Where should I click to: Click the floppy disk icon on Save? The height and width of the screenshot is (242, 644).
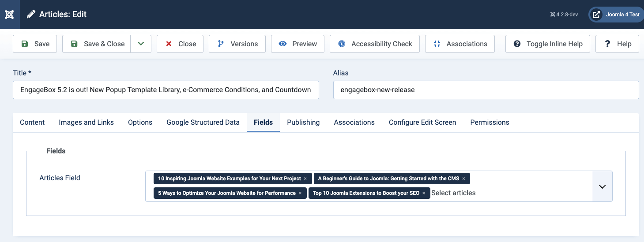tap(25, 44)
